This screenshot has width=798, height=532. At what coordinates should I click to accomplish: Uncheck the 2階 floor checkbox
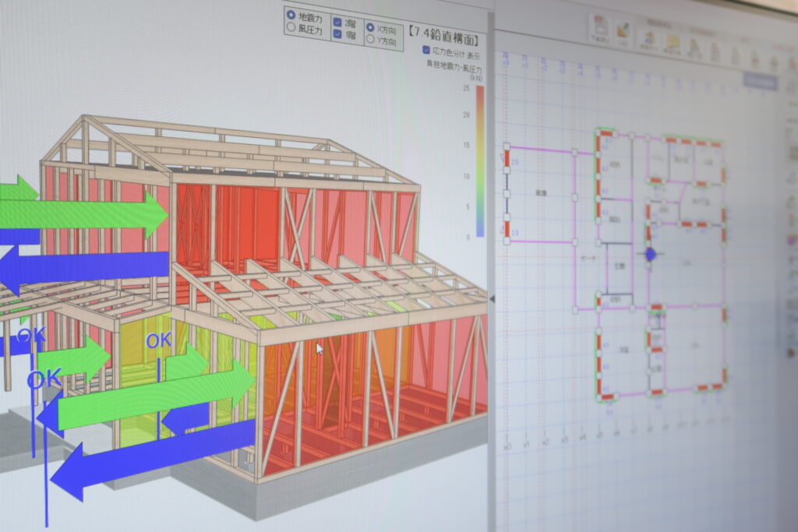click(x=337, y=22)
